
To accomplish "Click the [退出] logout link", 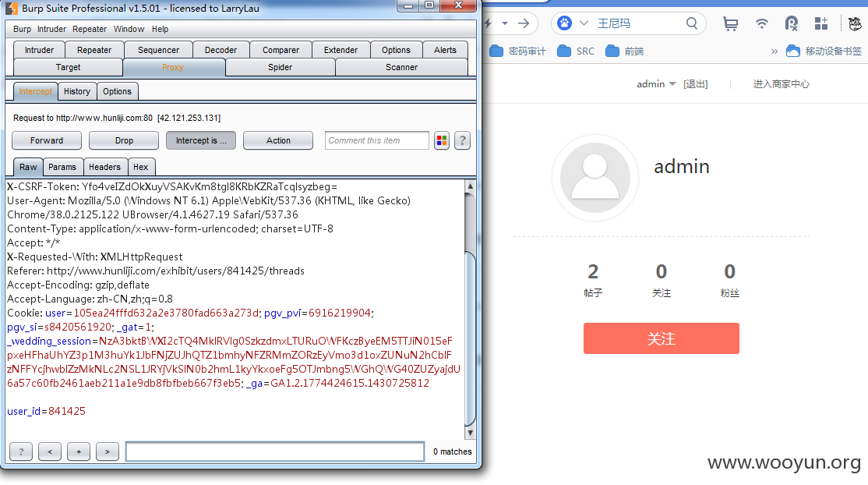I will (x=695, y=84).
